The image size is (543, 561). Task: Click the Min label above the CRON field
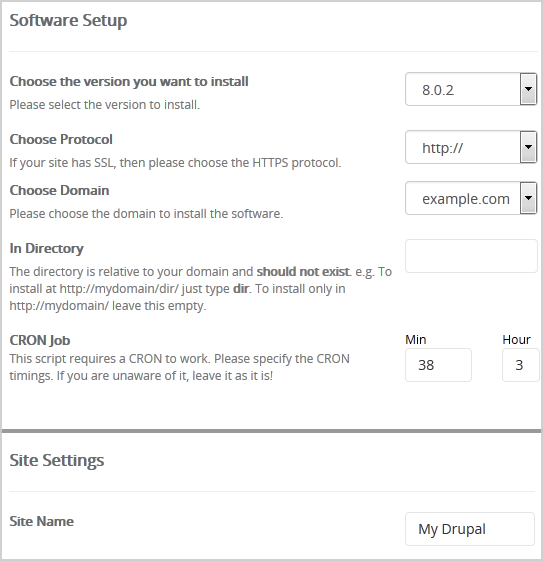click(416, 340)
